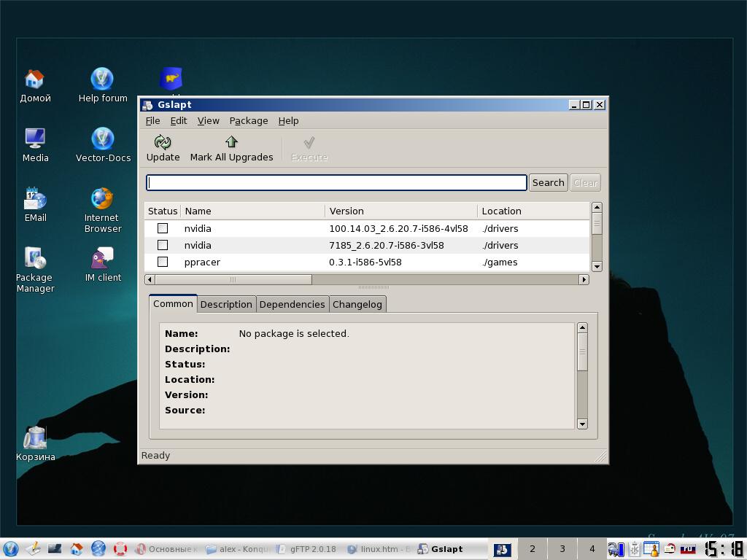
Task: Open the IM client desktop icon
Action: [x=102, y=258]
